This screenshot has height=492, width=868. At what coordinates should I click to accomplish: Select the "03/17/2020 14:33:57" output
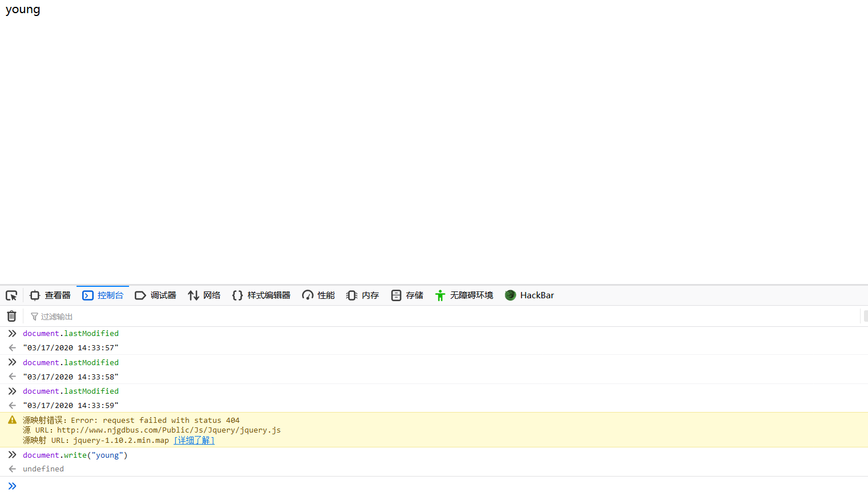tap(71, 347)
